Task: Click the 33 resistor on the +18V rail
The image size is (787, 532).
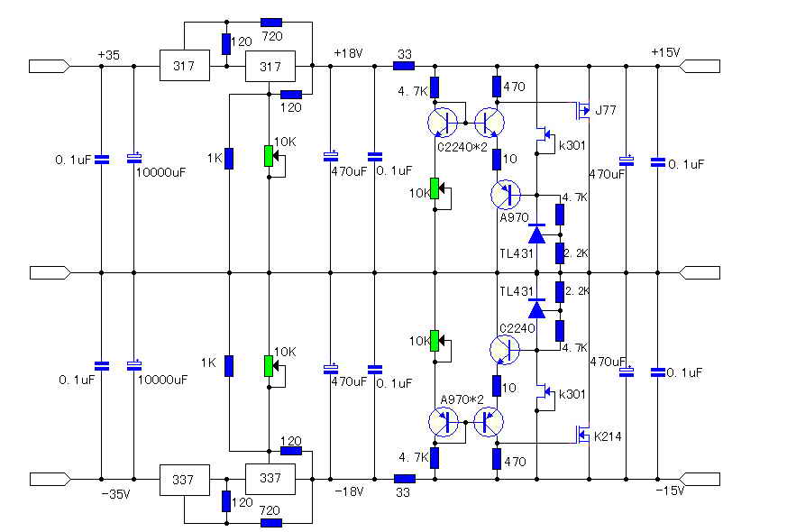Action: click(404, 66)
